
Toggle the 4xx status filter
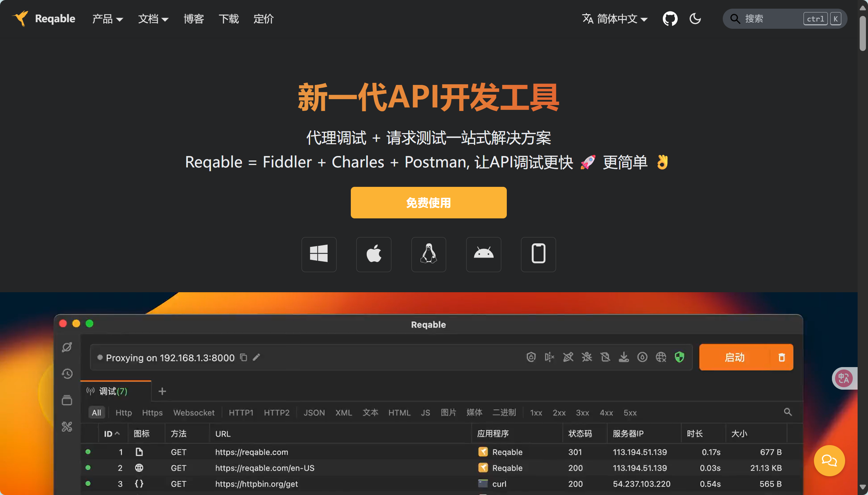(606, 412)
